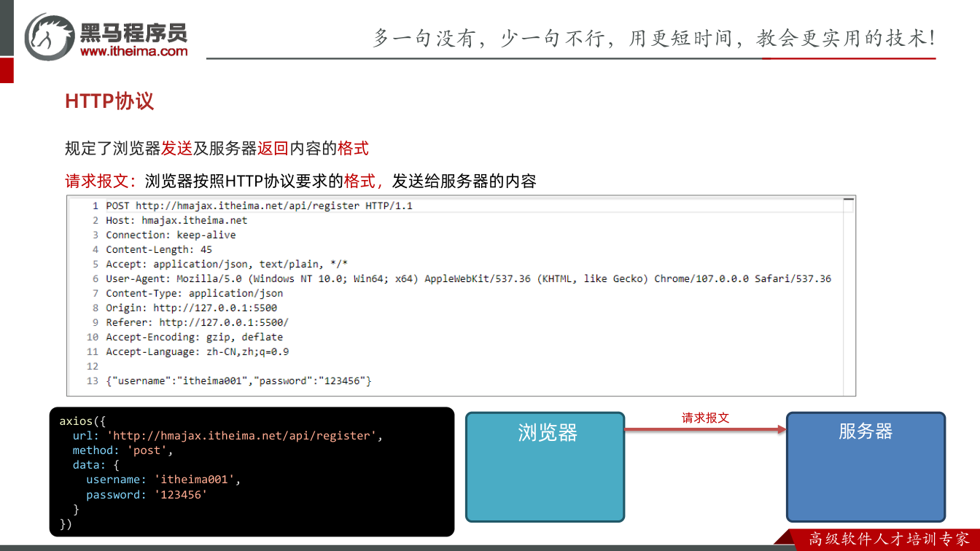Click the 黑马程序员 brand name
Image resolution: width=980 pixels, height=551 pixels.
133,31
